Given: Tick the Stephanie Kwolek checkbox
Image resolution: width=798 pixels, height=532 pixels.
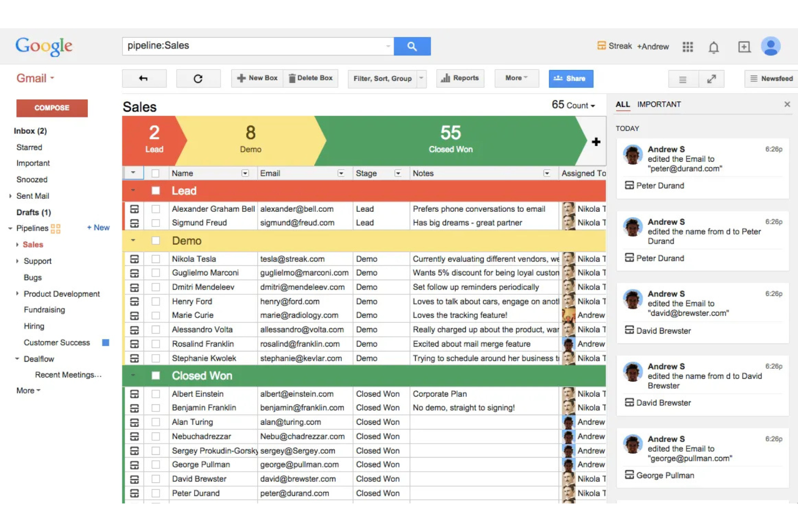Looking at the screenshot, I should (156, 358).
